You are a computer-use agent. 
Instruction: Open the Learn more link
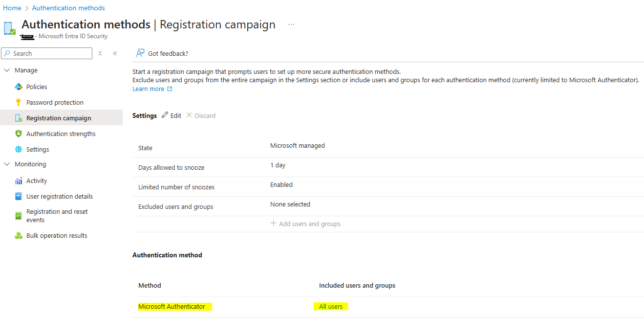tap(149, 89)
